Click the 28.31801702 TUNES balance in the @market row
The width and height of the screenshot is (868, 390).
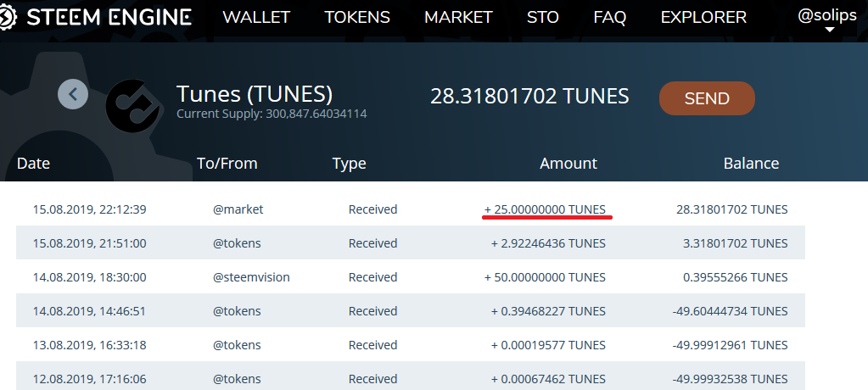click(732, 209)
